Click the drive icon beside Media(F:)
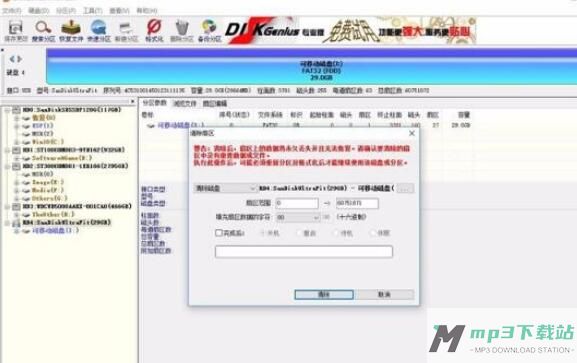The width and height of the screenshot is (577, 363). (x=26, y=190)
